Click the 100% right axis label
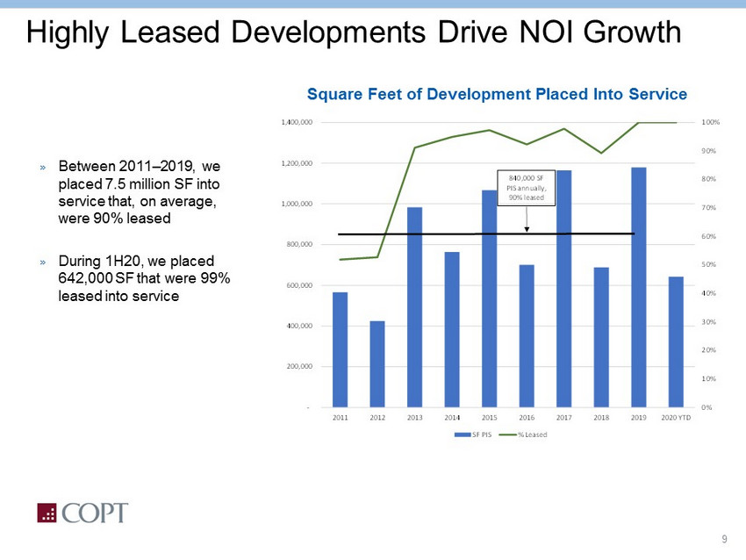 pyautogui.click(x=711, y=123)
